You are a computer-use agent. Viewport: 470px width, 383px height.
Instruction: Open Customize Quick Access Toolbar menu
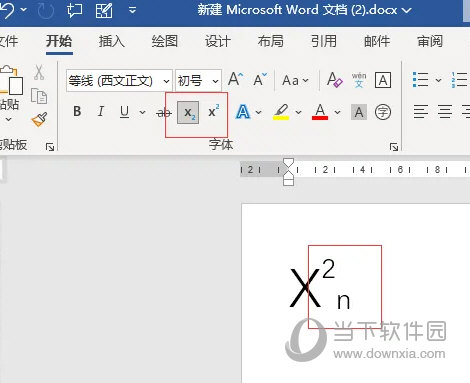click(x=132, y=10)
